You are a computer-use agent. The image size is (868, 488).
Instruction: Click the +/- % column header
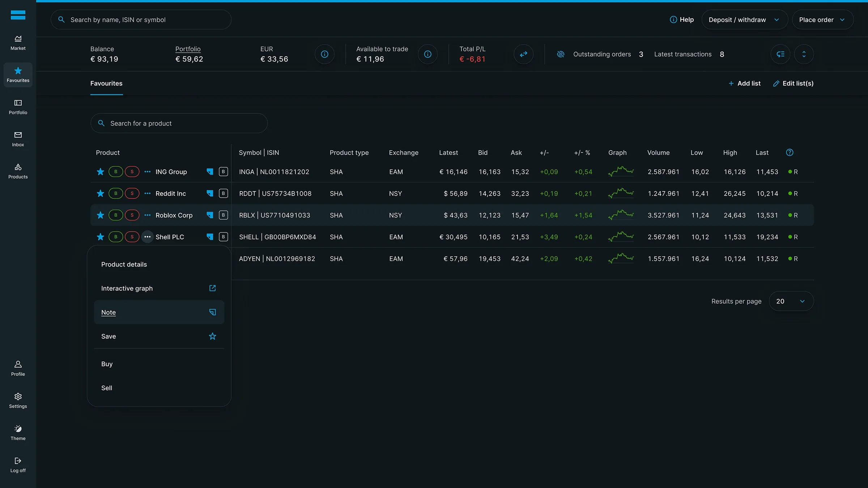point(582,152)
